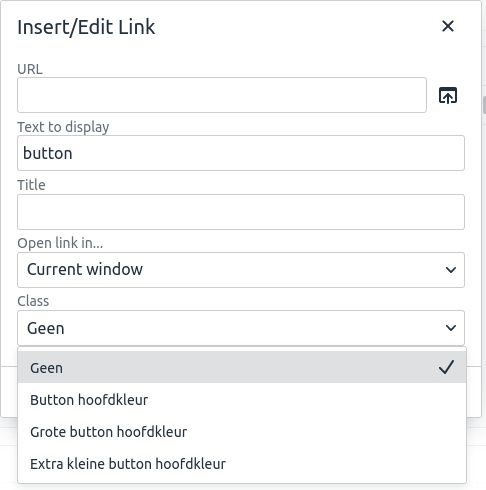Close the Insert/Edit Link dialog
The height and width of the screenshot is (490, 486).
coord(448,26)
